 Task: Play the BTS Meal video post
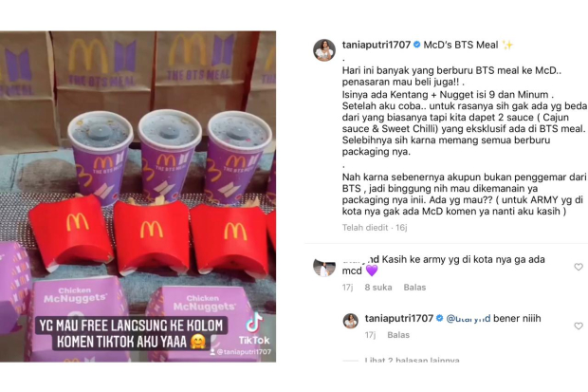138,196
